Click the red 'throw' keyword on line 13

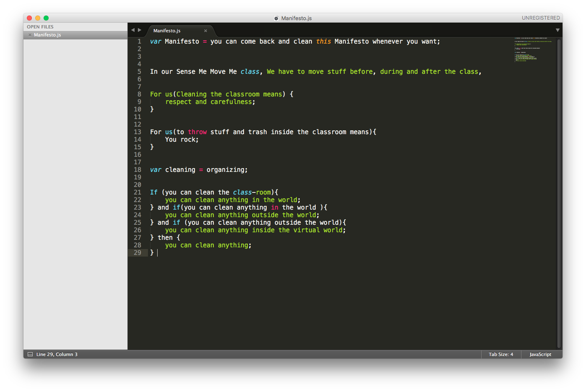pyautogui.click(x=197, y=132)
